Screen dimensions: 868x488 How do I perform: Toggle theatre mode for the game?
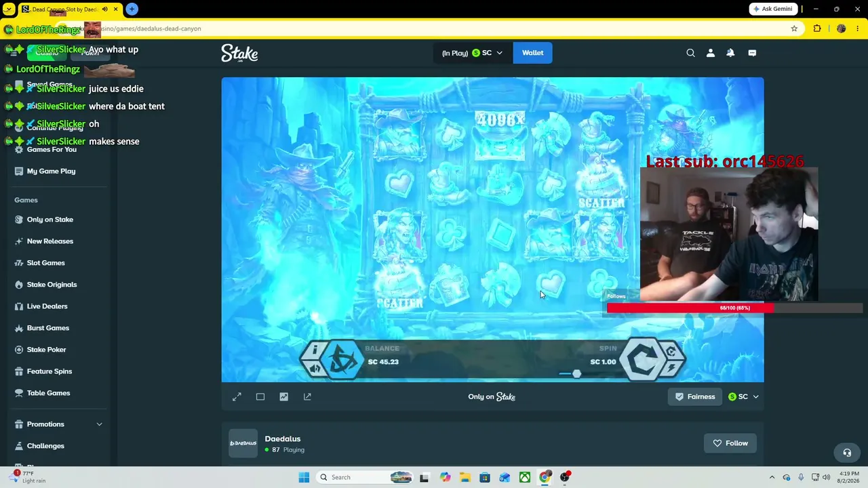coord(260,396)
